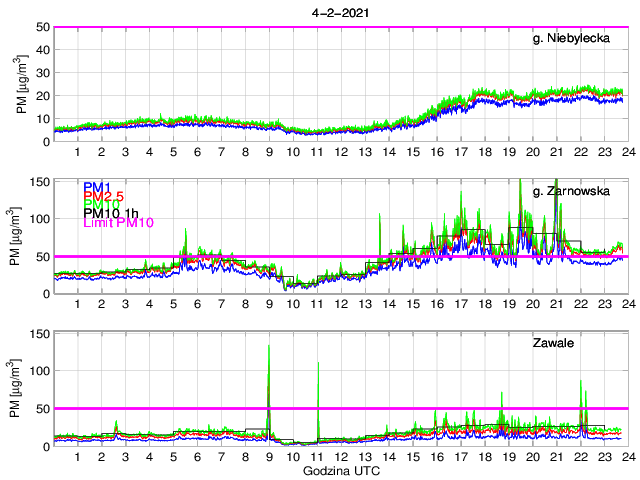This screenshot has width=640, height=480.
Task: Click the 100 tick on the Żarnowska y-axis
Action: (x=40, y=218)
